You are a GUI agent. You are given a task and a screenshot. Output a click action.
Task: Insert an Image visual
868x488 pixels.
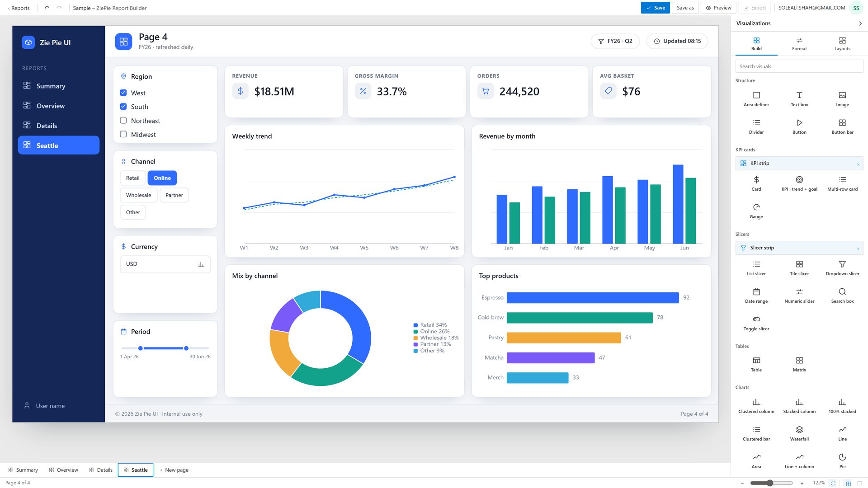pyautogui.click(x=842, y=99)
